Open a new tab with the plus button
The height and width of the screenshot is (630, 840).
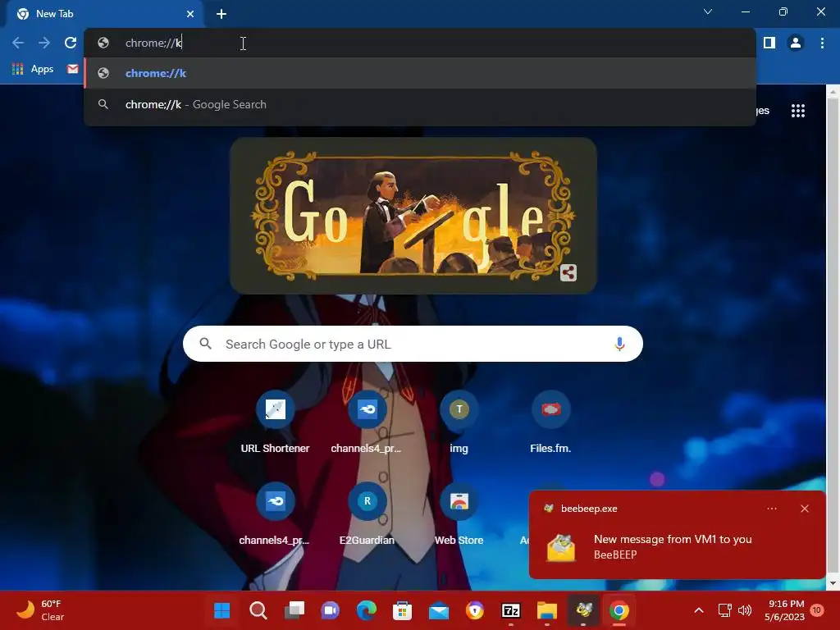221,14
